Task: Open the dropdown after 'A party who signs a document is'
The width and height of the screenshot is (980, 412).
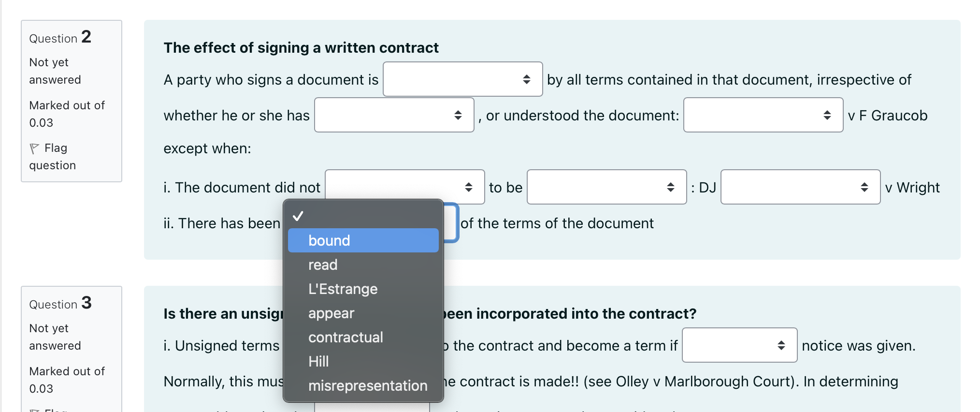Action: tap(462, 79)
